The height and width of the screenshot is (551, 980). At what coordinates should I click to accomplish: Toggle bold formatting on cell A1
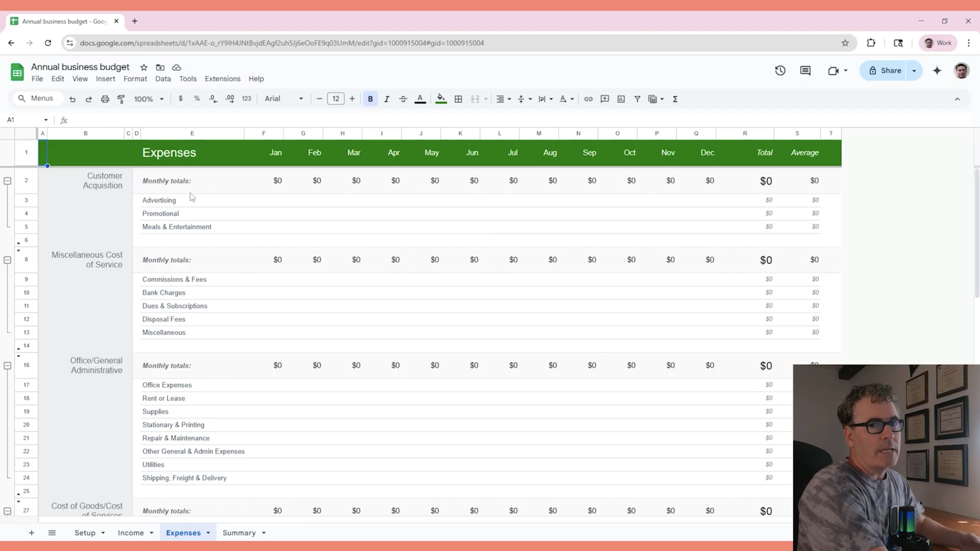pyautogui.click(x=370, y=99)
